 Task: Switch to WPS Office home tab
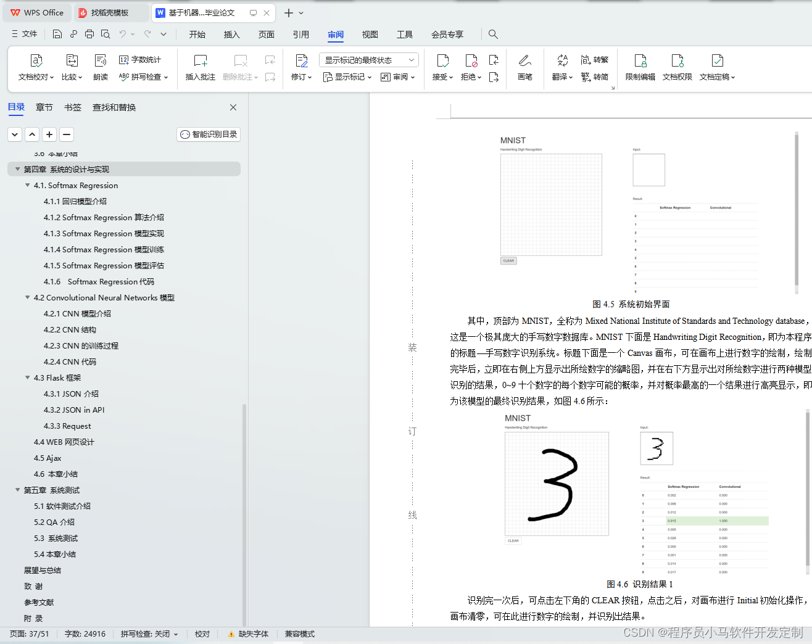click(x=37, y=13)
